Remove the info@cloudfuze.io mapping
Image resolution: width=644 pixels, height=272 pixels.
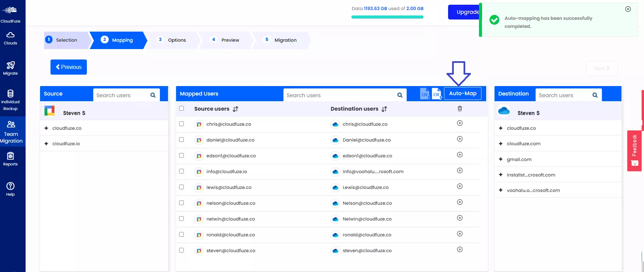460,170
